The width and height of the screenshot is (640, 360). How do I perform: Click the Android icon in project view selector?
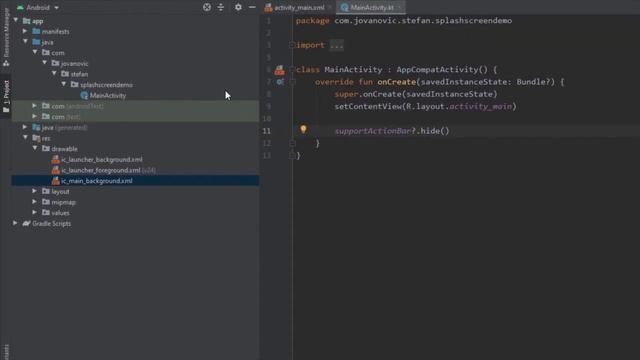pyautogui.click(x=20, y=7)
